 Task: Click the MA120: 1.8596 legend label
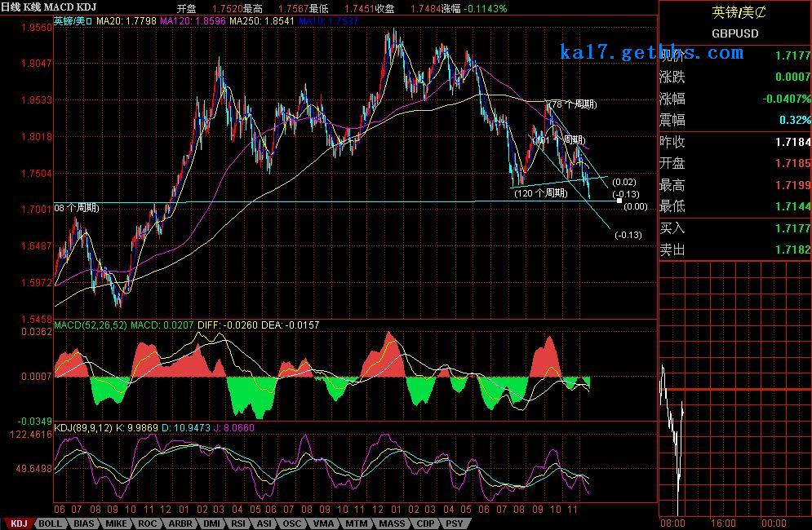(193, 21)
